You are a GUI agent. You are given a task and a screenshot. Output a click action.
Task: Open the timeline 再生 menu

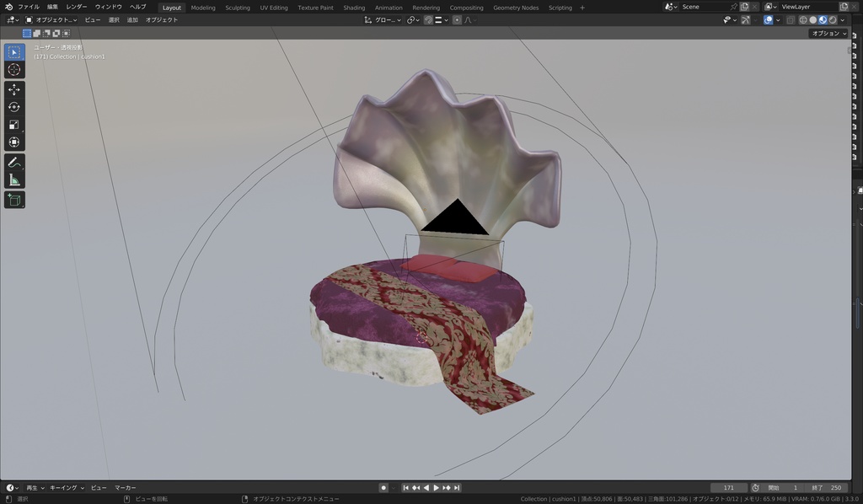click(x=35, y=487)
